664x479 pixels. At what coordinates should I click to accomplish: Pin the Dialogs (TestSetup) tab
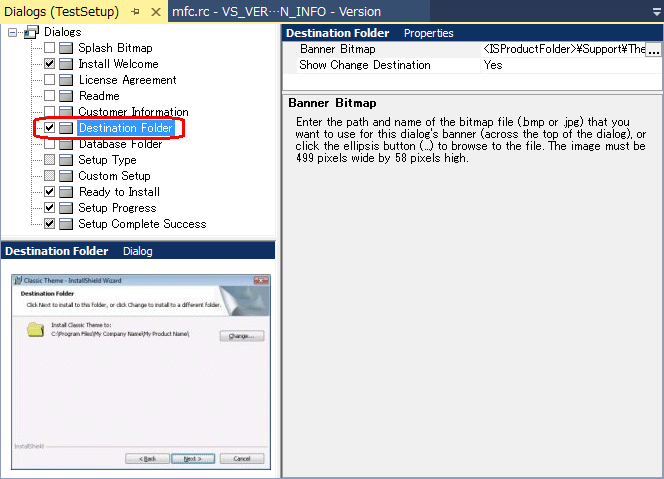[136, 11]
